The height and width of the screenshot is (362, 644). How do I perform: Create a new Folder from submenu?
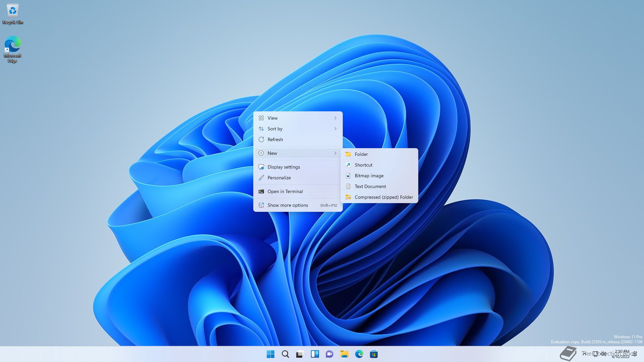click(x=379, y=154)
